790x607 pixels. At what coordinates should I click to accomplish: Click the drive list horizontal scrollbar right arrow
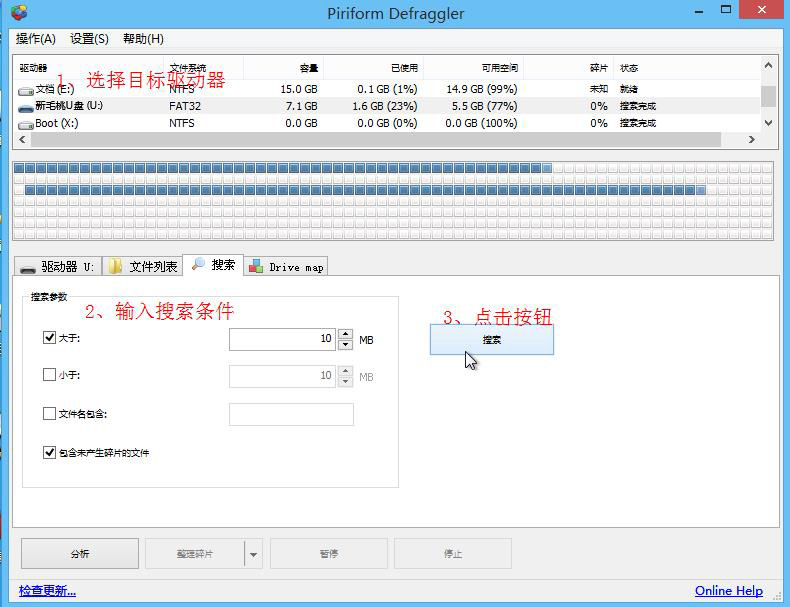click(751, 140)
